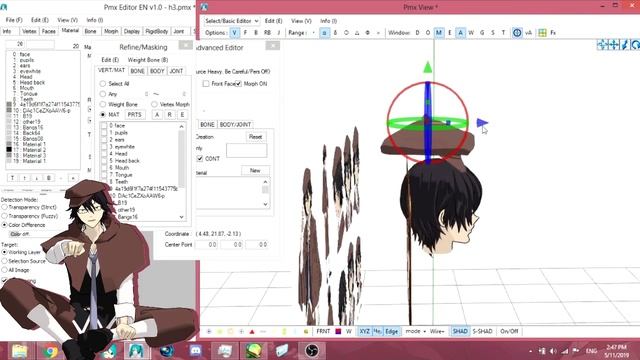
Task: Select the 'Weight Bone' radio button
Action: point(103,104)
